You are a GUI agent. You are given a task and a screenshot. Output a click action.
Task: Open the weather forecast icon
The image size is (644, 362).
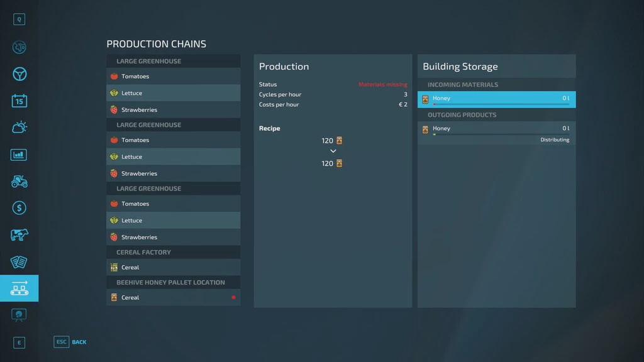[19, 128]
